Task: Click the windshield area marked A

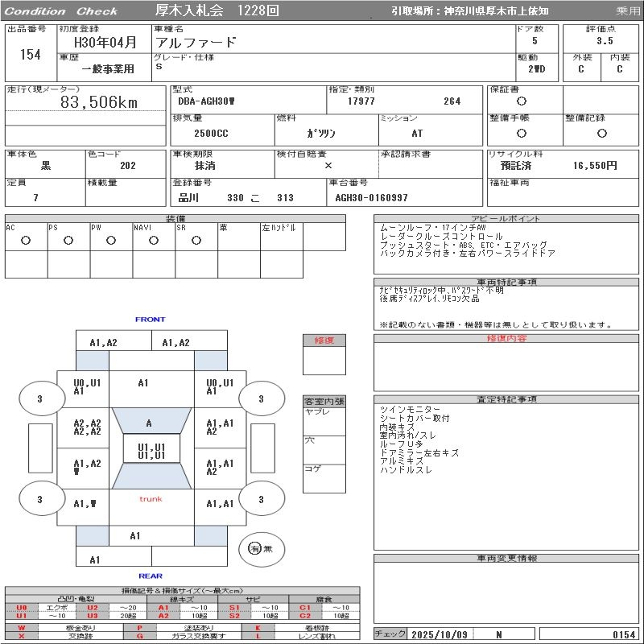Action: 149,423
